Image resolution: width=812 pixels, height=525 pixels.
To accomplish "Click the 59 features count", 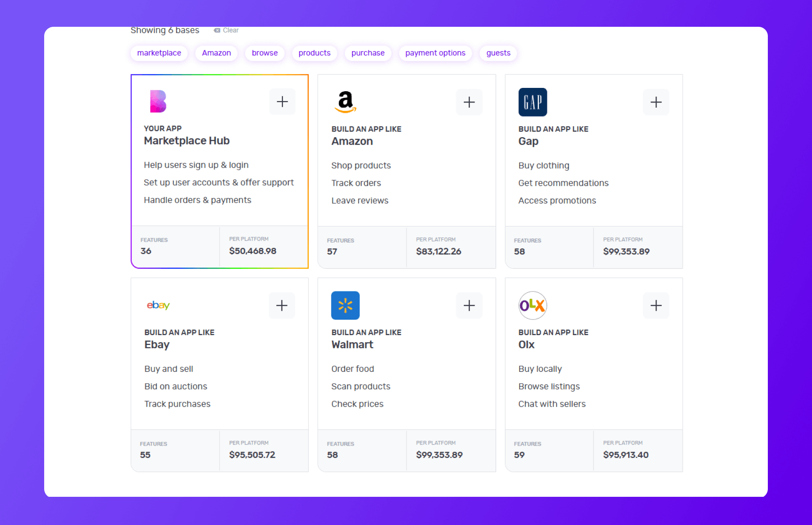I will [x=519, y=455].
